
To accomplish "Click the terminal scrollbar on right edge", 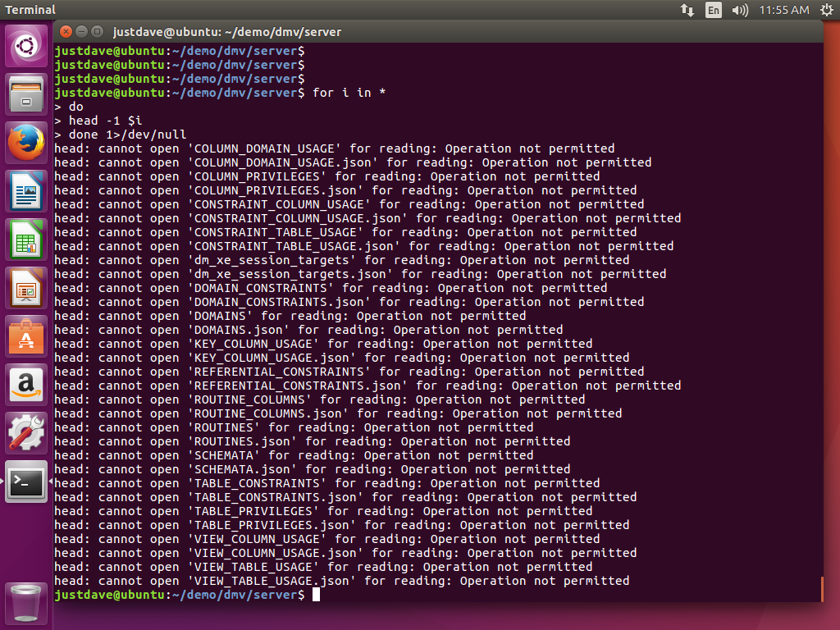I will [x=820, y=587].
